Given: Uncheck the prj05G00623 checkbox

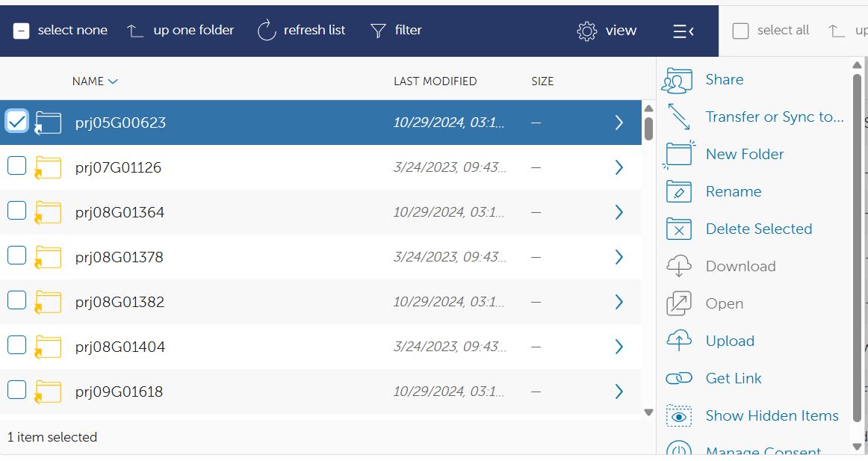Looking at the screenshot, I should (x=16, y=121).
